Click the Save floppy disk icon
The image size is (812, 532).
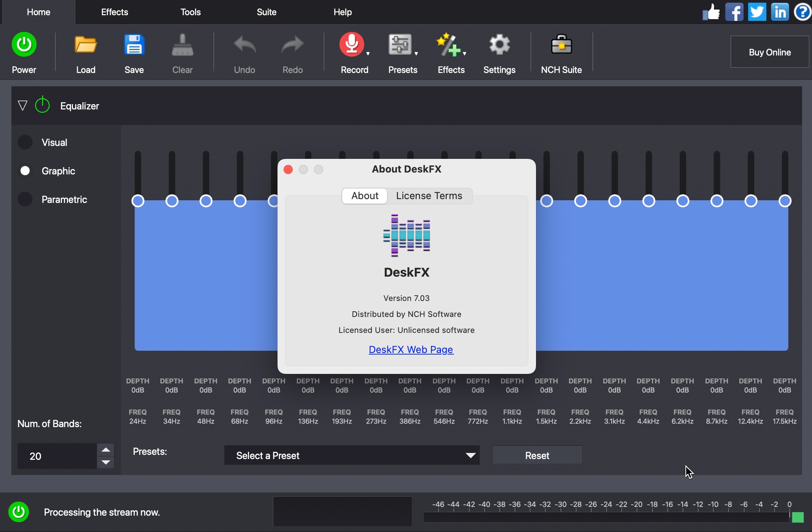click(134, 45)
